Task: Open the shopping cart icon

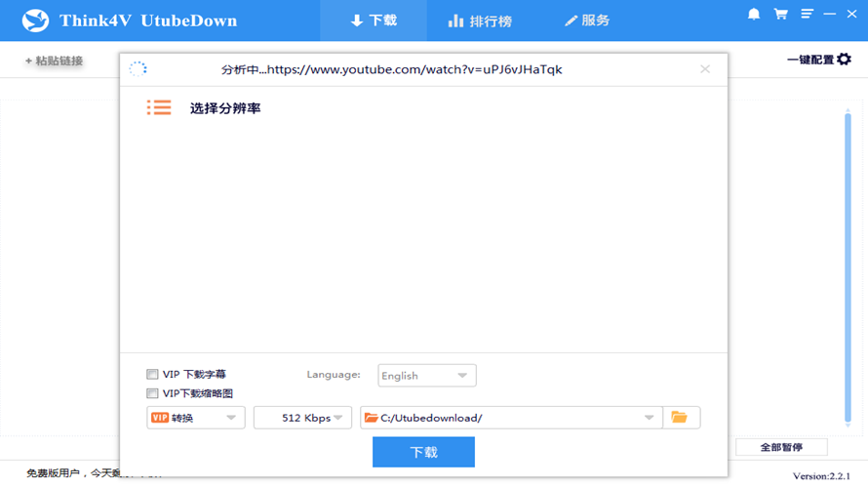Action: (x=780, y=14)
